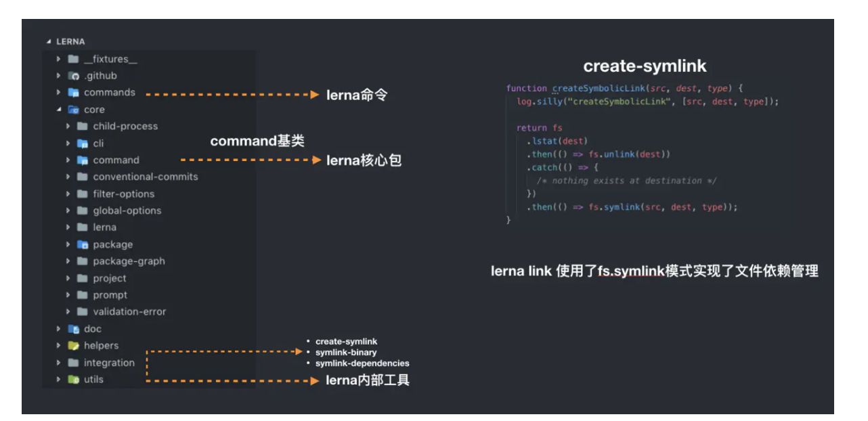Click the commands folder icon
The height and width of the screenshot is (421, 868).
tap(73, 93)
